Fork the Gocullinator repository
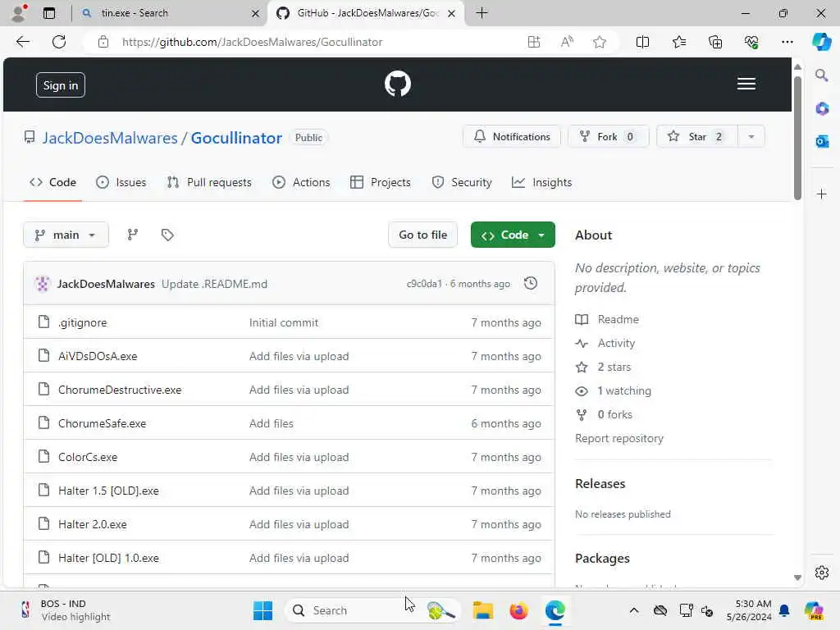This screenshot has width=840, height=630. (609, 137)
